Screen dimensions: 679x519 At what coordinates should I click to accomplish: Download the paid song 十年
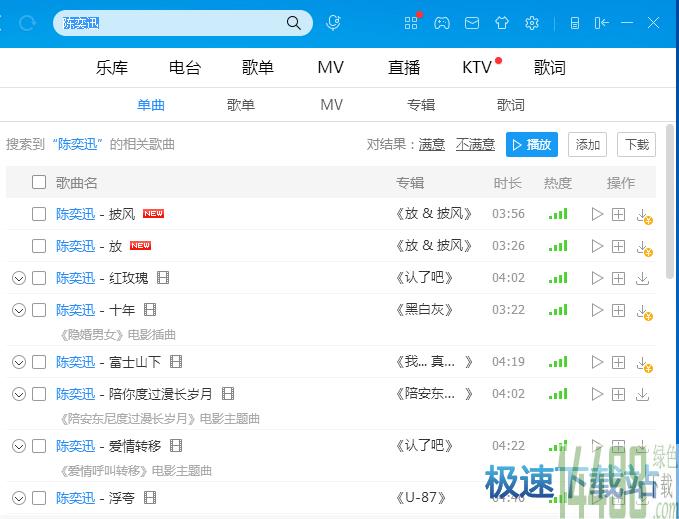click(x=644, y=312)
